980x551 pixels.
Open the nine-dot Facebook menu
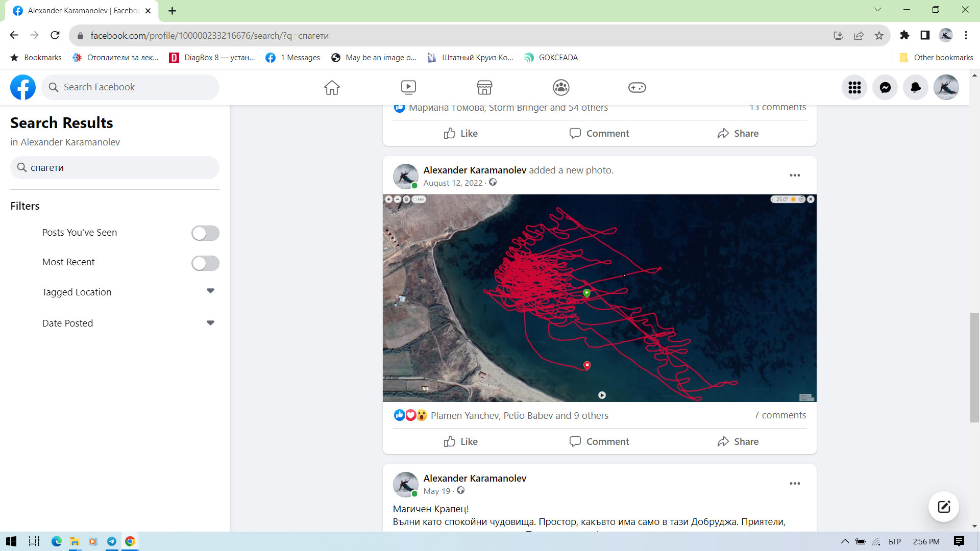(854, 87)
